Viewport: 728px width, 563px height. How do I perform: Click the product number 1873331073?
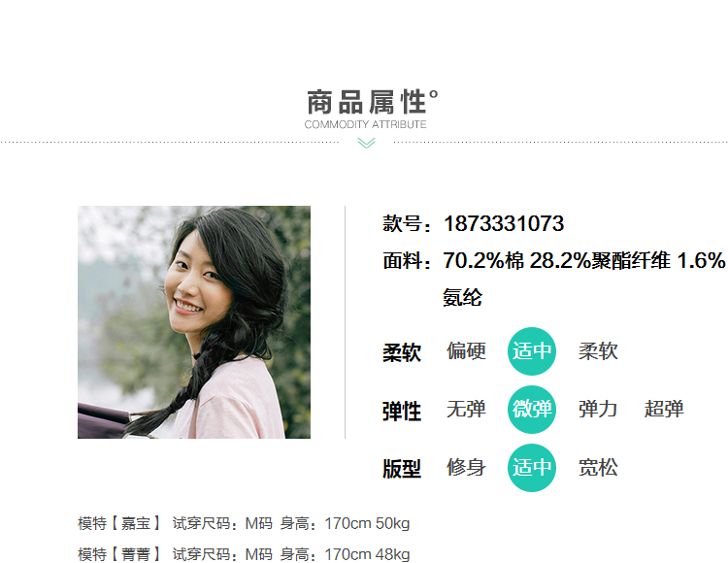pos(504,223)
